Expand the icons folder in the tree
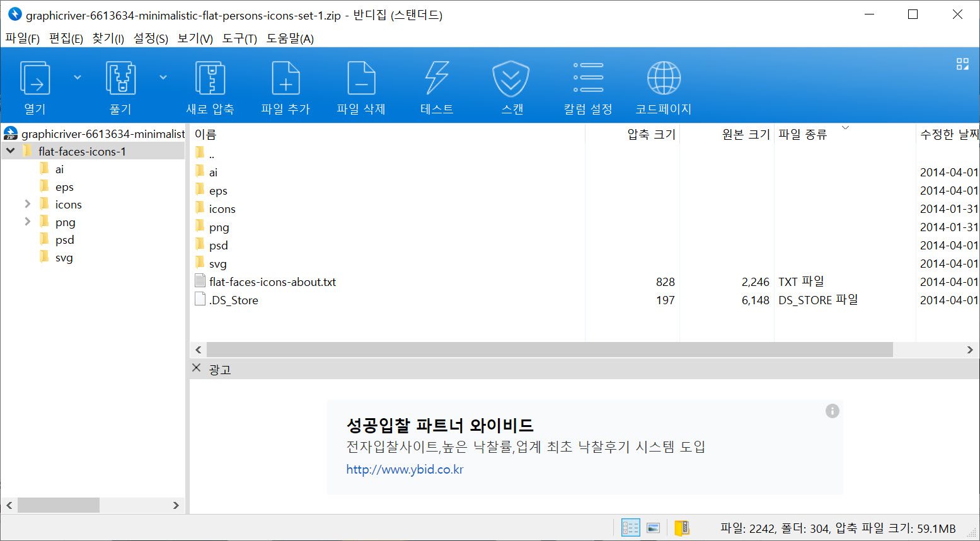The width and height of the screenshot is (980, 541). (x=27, y=204)
